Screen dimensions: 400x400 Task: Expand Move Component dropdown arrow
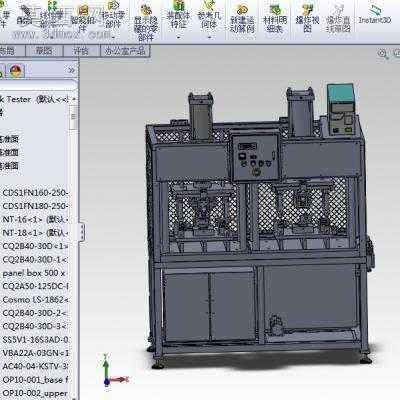click(113, 36)
